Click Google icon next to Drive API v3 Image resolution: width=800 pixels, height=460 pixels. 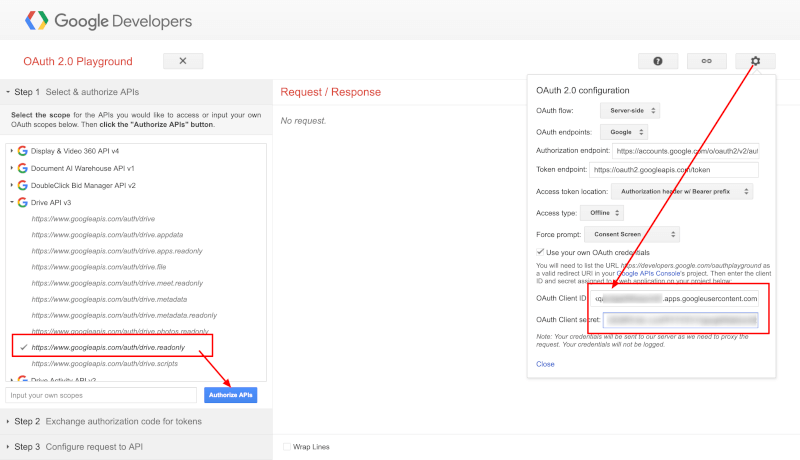pyautogui.click(x=22, y=202)
